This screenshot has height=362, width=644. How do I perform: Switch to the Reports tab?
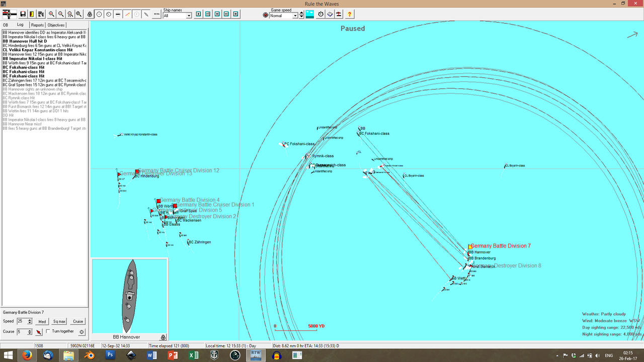37,25
